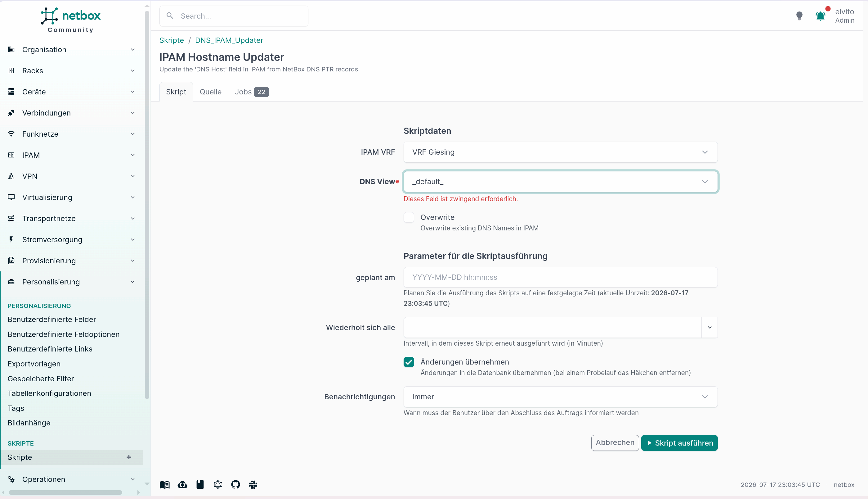This screenshot has height=499, width=868.
Task: Open the GraphQL icon in footer
Action: click(x=218, y=485)
